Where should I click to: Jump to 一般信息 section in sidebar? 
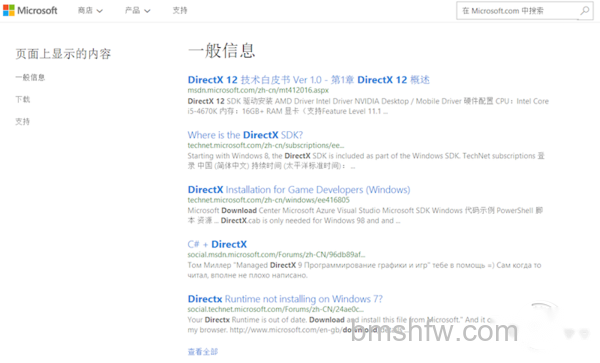click(30, 77)
